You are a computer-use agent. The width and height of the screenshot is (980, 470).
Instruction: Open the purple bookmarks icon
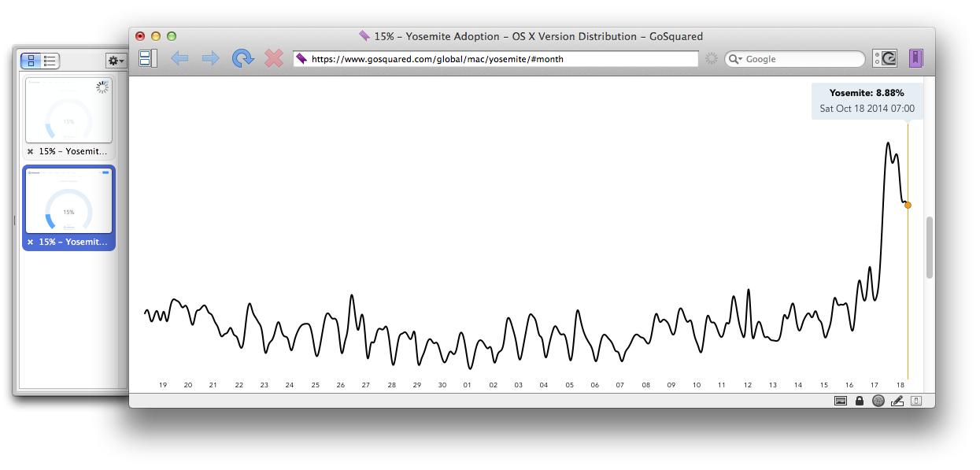click(x=915, y=58)
